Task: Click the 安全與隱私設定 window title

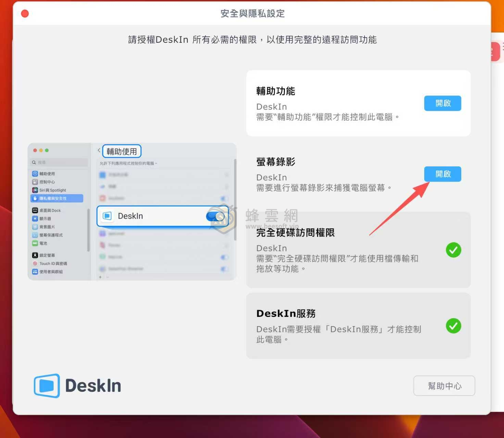Action: point(252,13)
